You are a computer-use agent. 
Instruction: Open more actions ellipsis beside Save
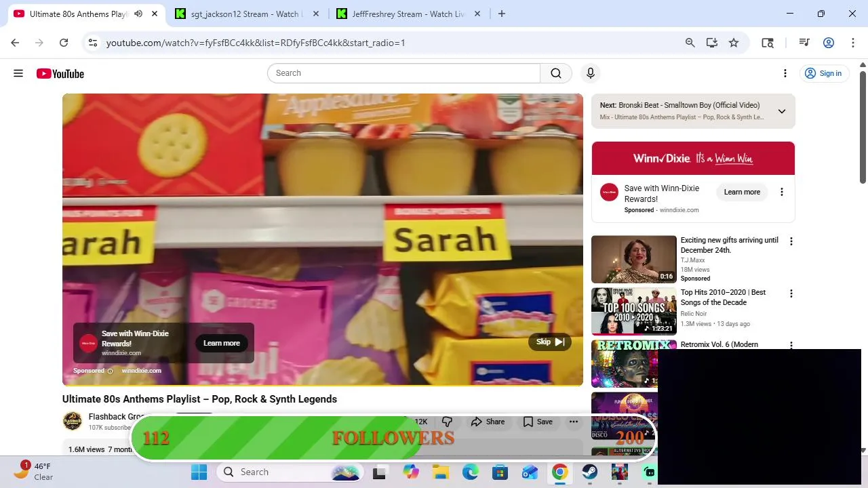coord(574,422)
